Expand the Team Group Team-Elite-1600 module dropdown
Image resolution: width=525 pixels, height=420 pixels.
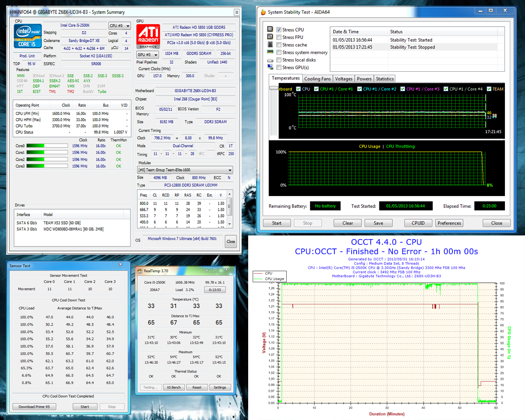click(185, 170)
